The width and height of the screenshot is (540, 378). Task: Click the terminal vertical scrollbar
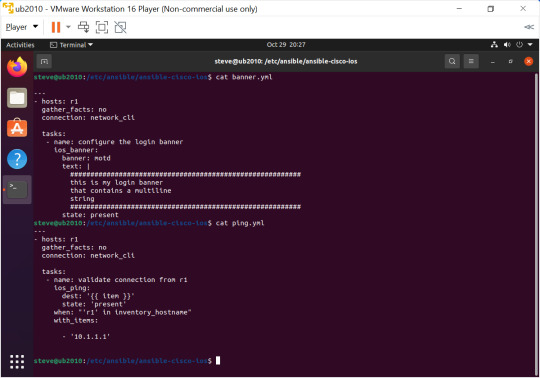(536, 224)
